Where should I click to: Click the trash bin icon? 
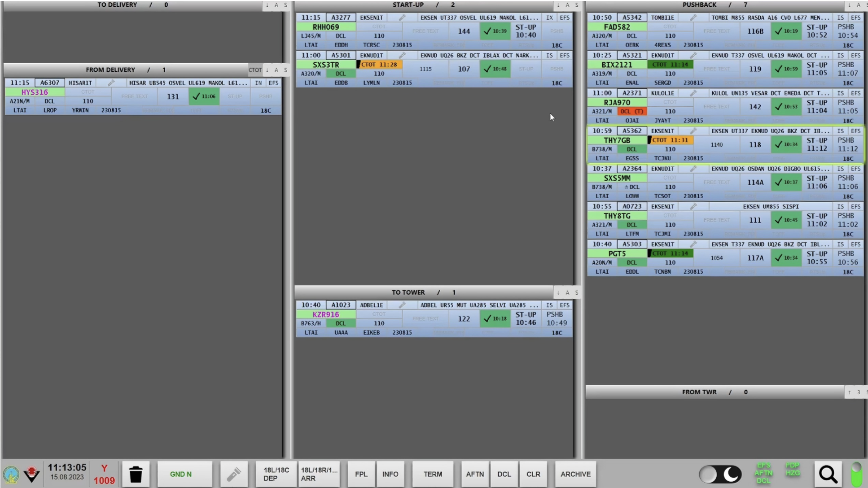[x=136, y=474]
